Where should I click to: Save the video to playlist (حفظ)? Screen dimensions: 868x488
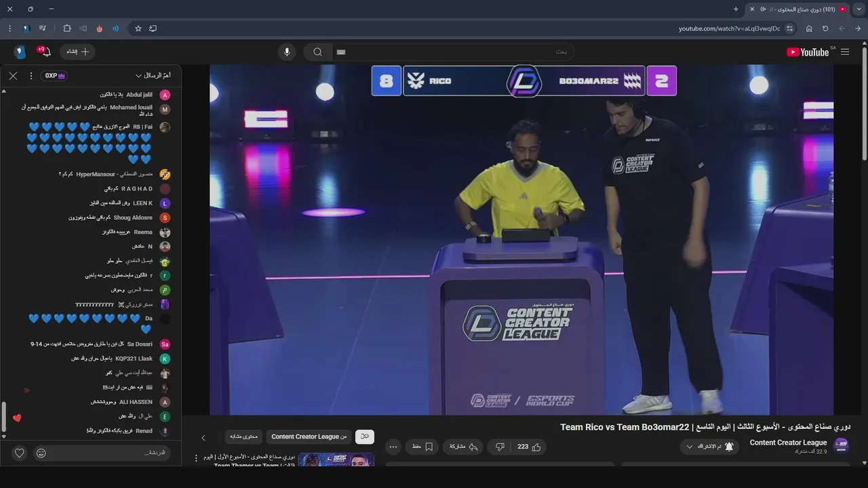[x=422, y=447]
